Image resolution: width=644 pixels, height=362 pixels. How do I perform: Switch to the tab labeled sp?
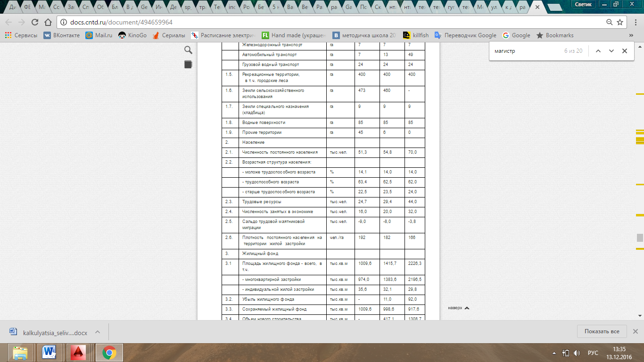click(189, 8)
